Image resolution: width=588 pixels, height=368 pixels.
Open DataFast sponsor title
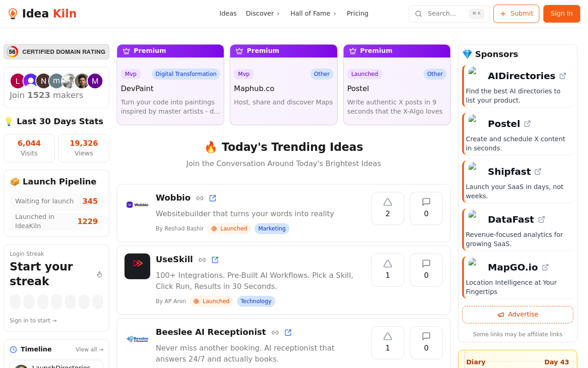(511, 219)
